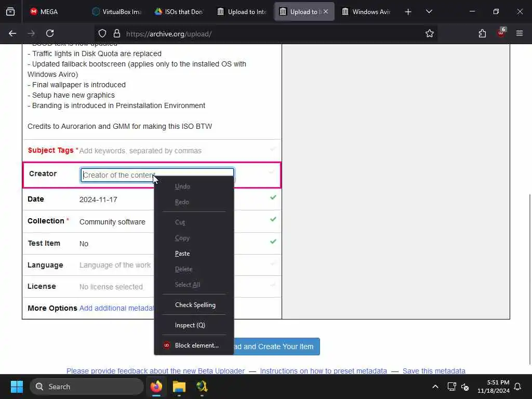Screen dimensions: 532x399
Task: Switch to the Windows Aviro tab
Action: tap(366, 12)
